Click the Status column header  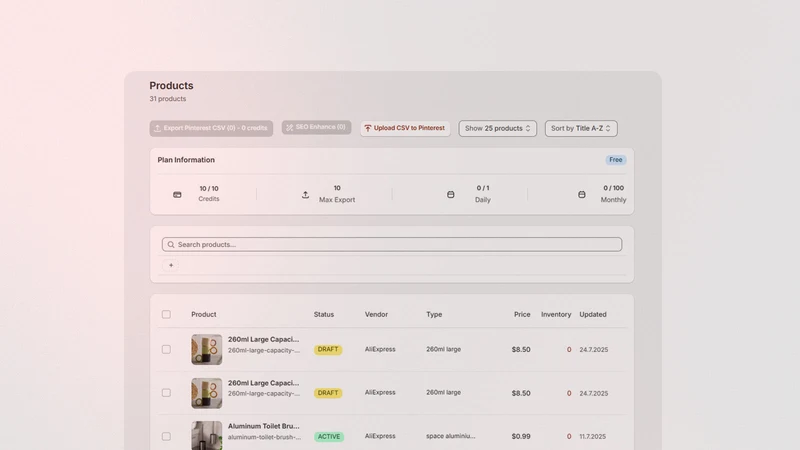tap(323, 314)
